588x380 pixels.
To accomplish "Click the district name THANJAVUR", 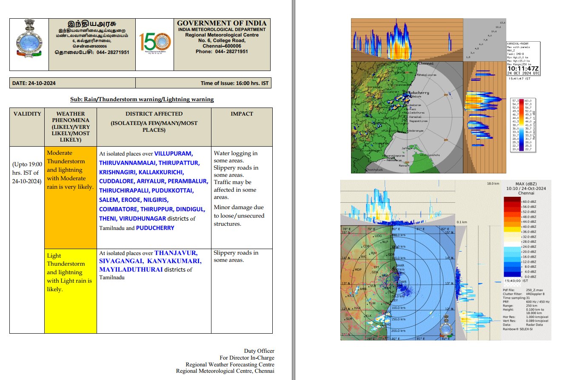I will pyautogui.click(x=176, y=253).
